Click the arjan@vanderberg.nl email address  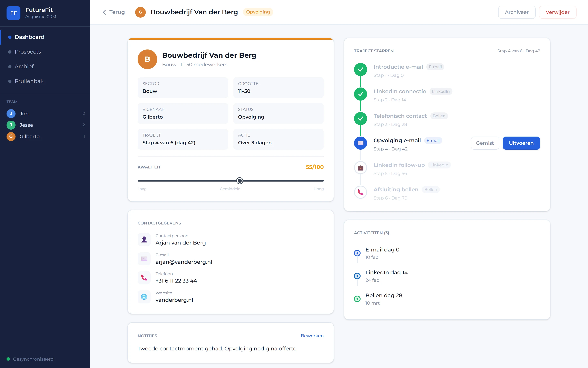184,262
